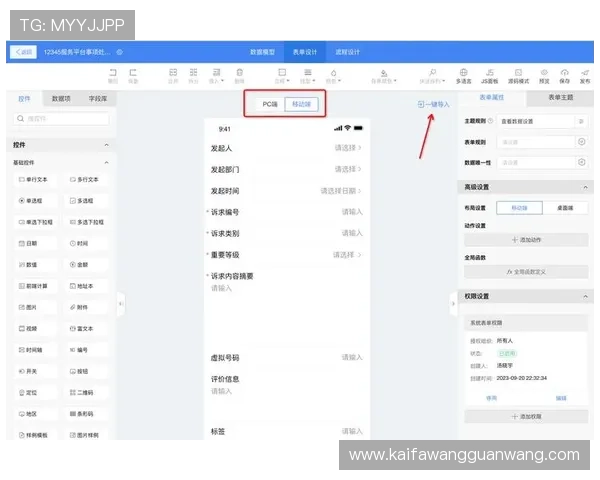Screen dimensions: 600x480
Task: Add the 附件 attachment control
Action: [86, 307]
